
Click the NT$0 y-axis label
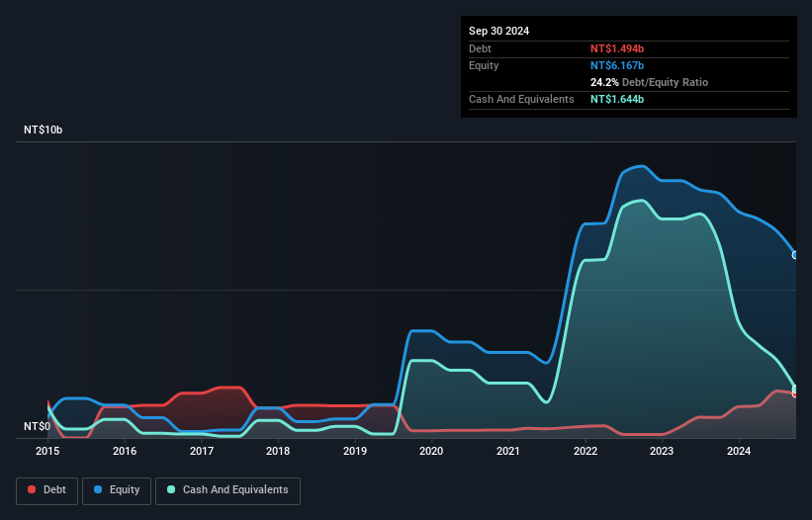(x=37, y=426)
